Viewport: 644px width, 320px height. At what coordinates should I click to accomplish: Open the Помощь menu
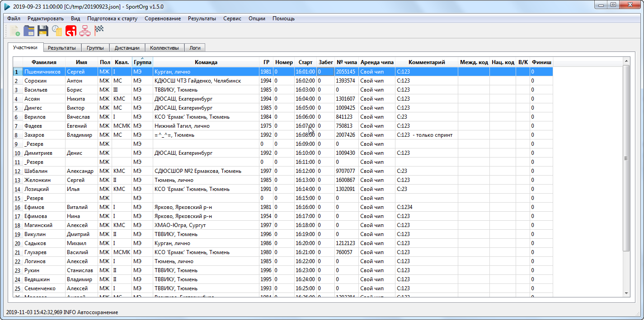click(x=283, y=19)
